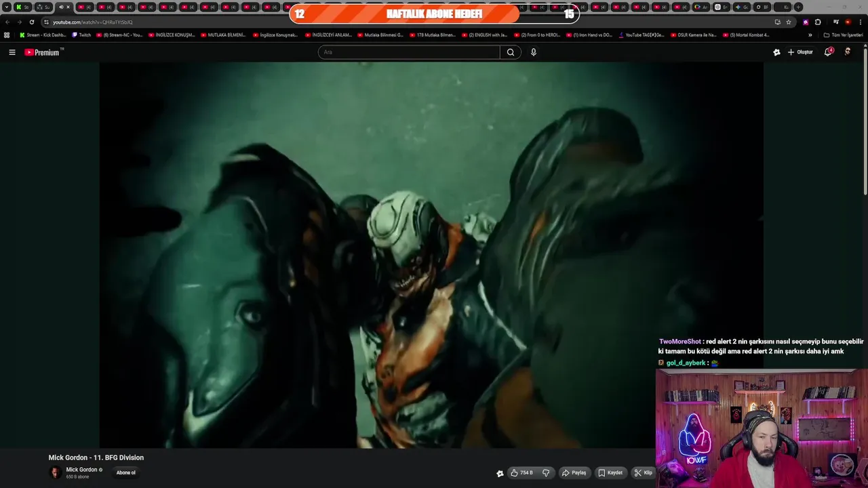This screenshot has width=868, height=488.
Task: Open Iron Hand vs DO bookmark
Action: pos(589,35)
